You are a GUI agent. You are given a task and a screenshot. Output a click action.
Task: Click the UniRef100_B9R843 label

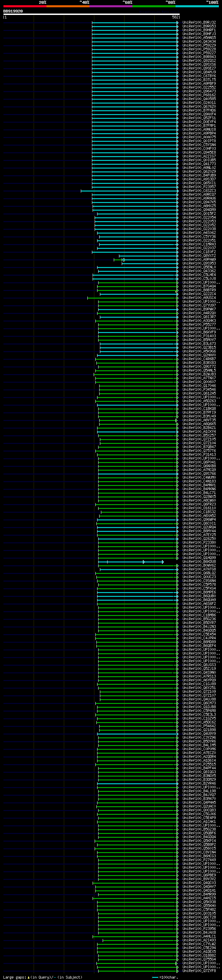click(x=199, y=57)
